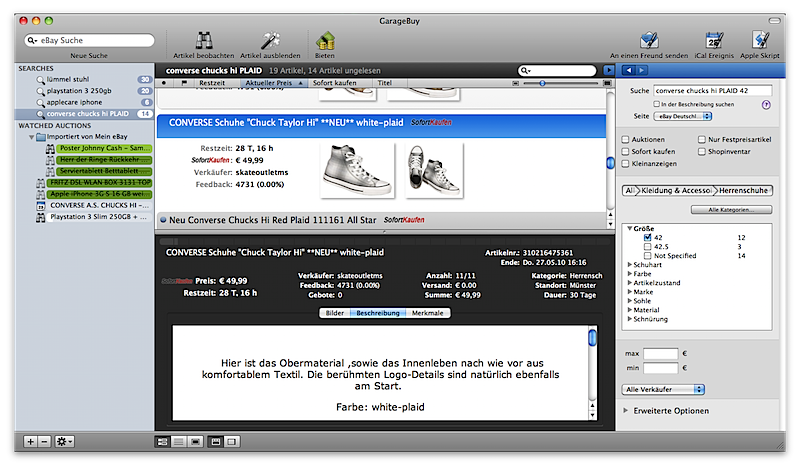The width and height of the screenshot is (800, 466).
Task: Sort by unread dot column
Action: (x=164, y=83)
